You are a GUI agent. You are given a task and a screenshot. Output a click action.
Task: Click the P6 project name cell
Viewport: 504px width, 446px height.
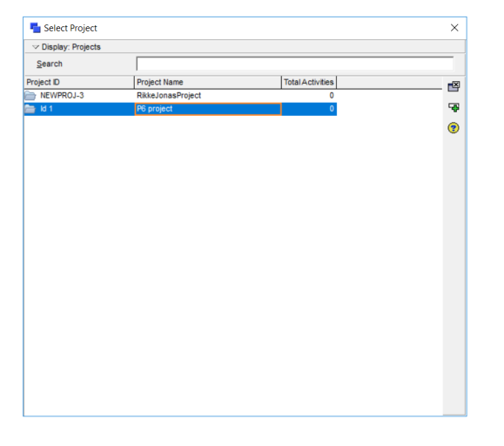(208, 109)
